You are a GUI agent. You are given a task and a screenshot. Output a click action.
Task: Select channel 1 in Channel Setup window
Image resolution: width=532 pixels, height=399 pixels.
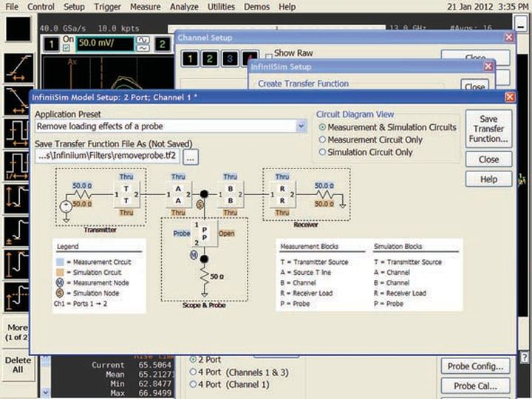pos(190,58)
